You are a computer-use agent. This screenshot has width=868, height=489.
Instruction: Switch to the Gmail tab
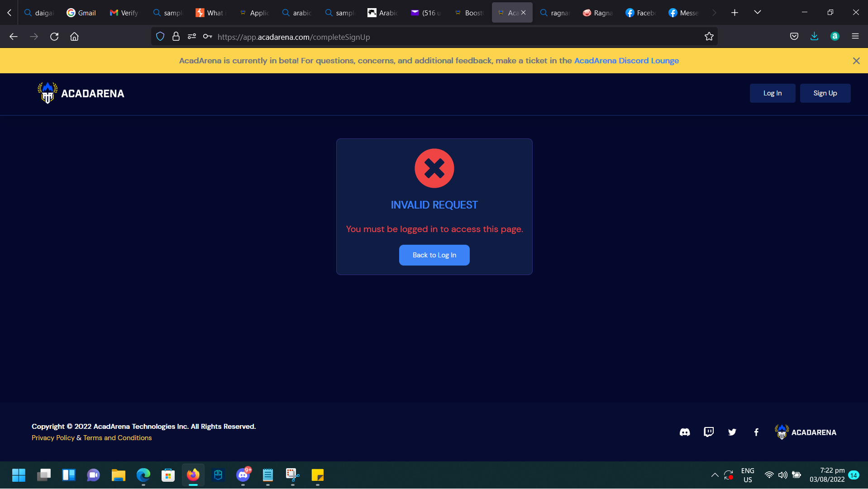81,13
